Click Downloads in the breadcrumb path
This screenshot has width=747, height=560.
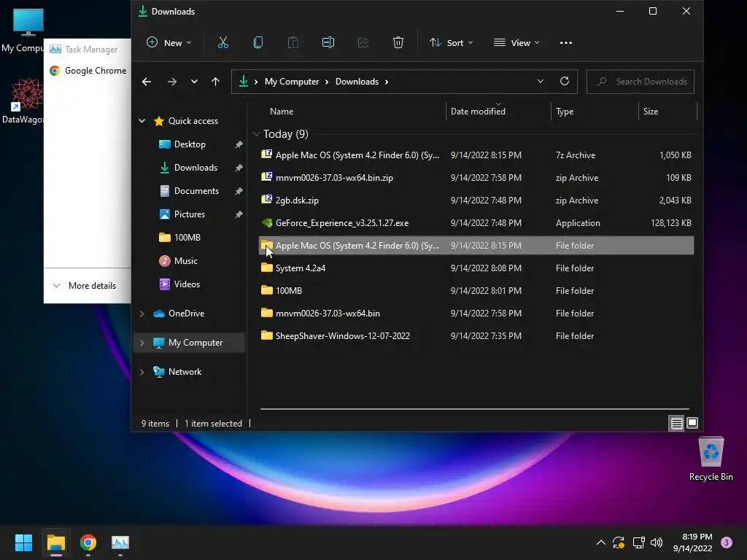pos(357,82)
